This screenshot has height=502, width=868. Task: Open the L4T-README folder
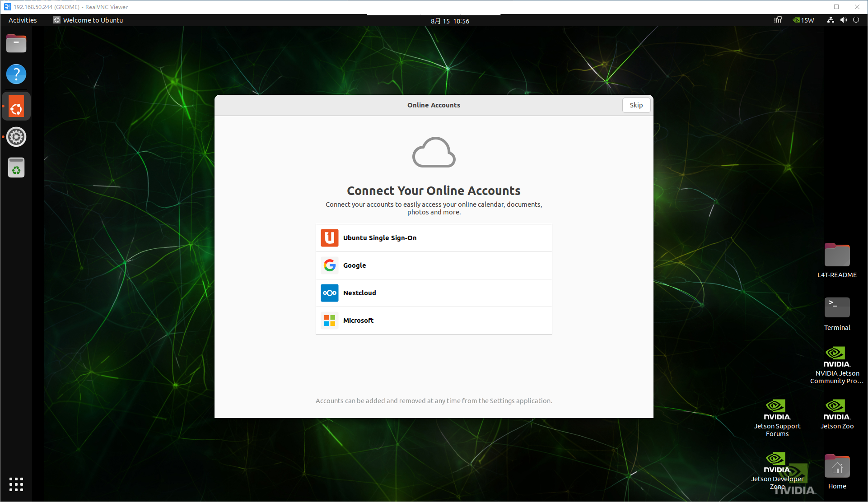click(x=837, y=260)
